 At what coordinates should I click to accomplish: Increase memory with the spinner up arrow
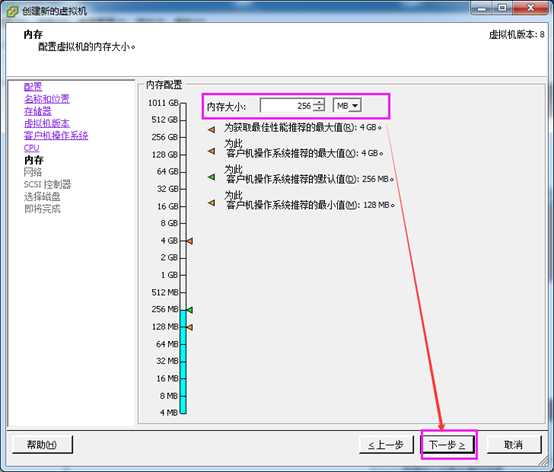point(319,102)
